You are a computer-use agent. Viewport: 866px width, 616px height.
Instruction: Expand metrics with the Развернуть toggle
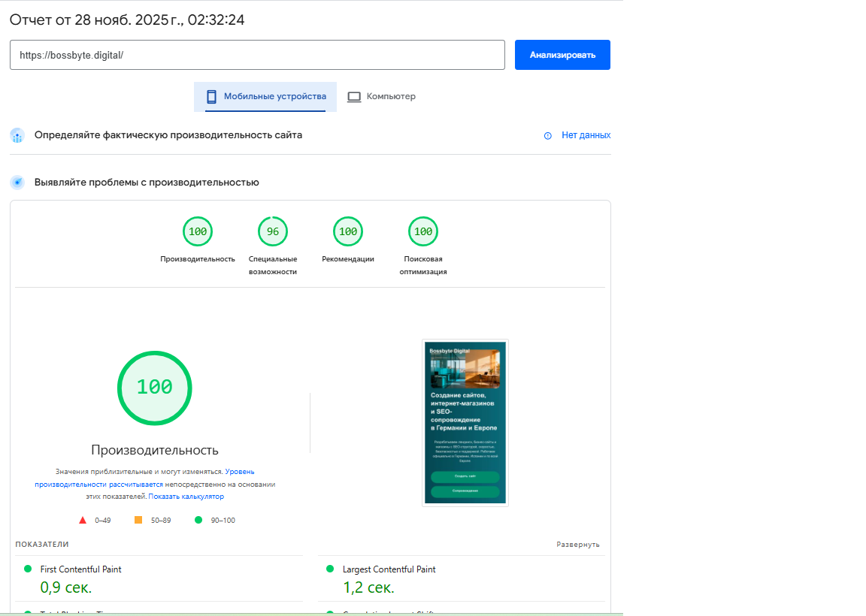(577, 545)
